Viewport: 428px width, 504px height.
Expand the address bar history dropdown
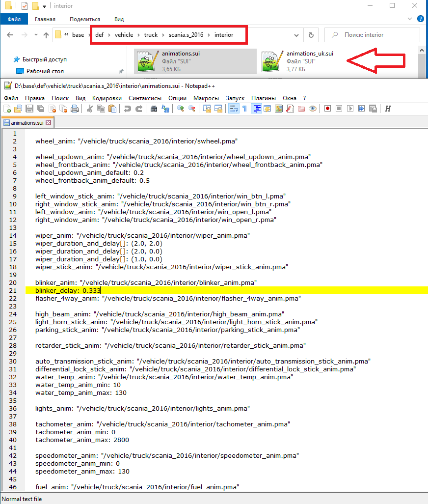coord(296,35)
